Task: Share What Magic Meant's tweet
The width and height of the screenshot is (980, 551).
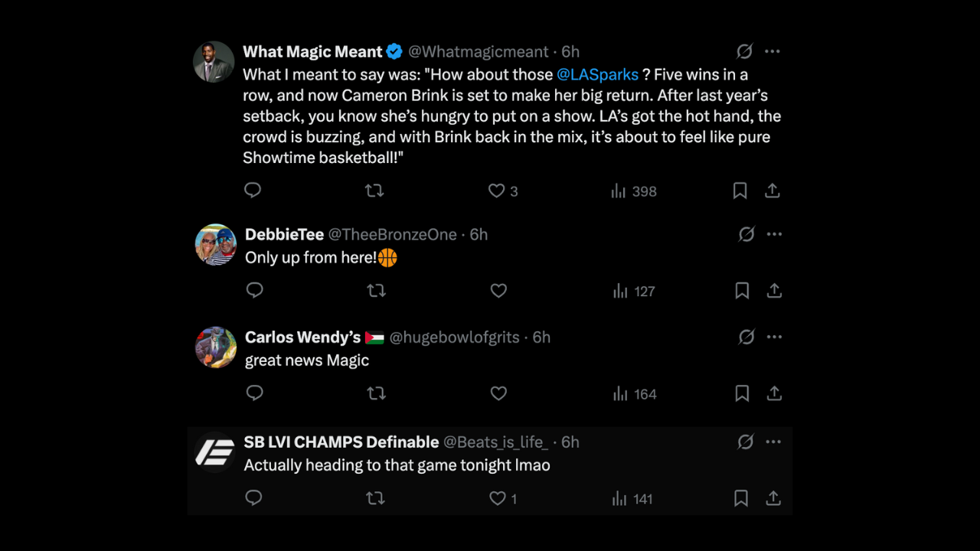Action: [x=773, y=191]
